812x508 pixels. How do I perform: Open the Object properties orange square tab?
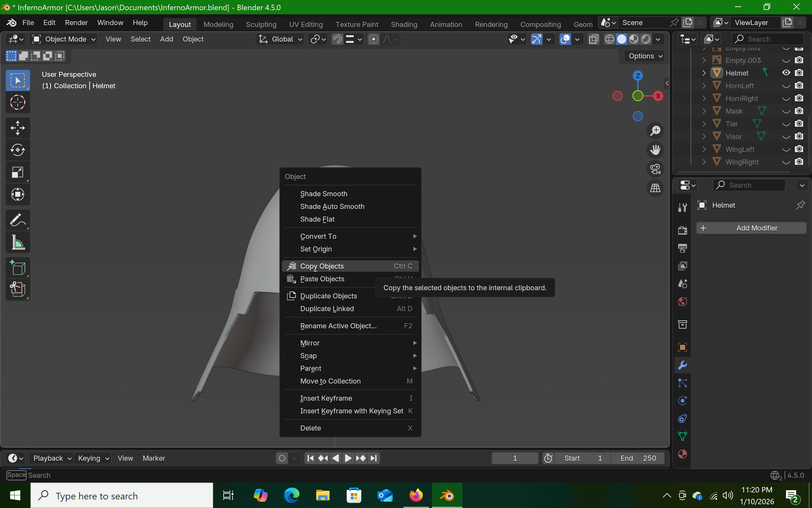[683, 347]
